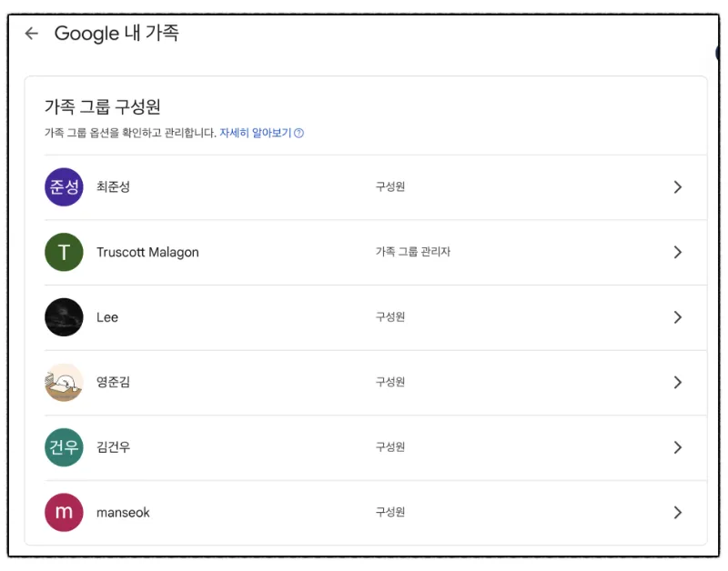Select the manseok member name

pyautogui.click(x=123, y=513)
